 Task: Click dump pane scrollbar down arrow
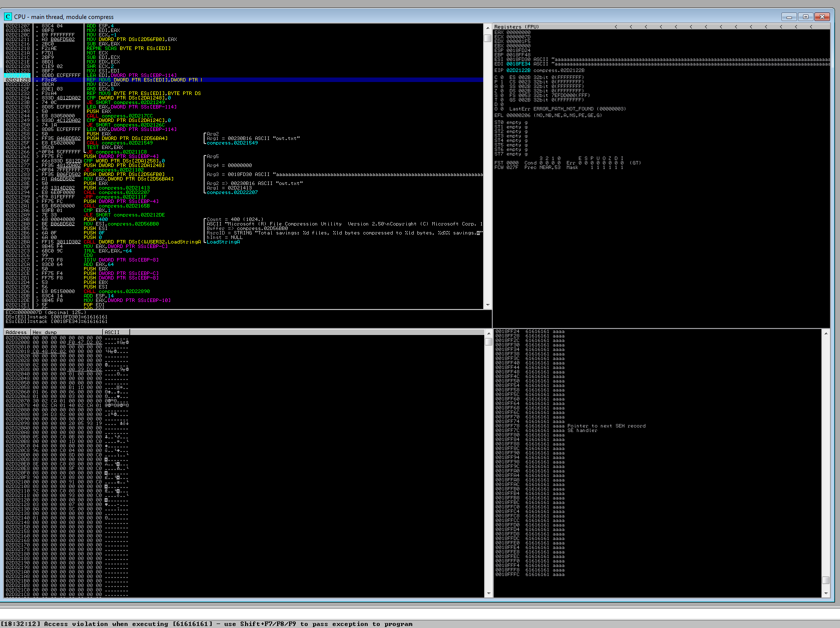(x=489, y=593)
